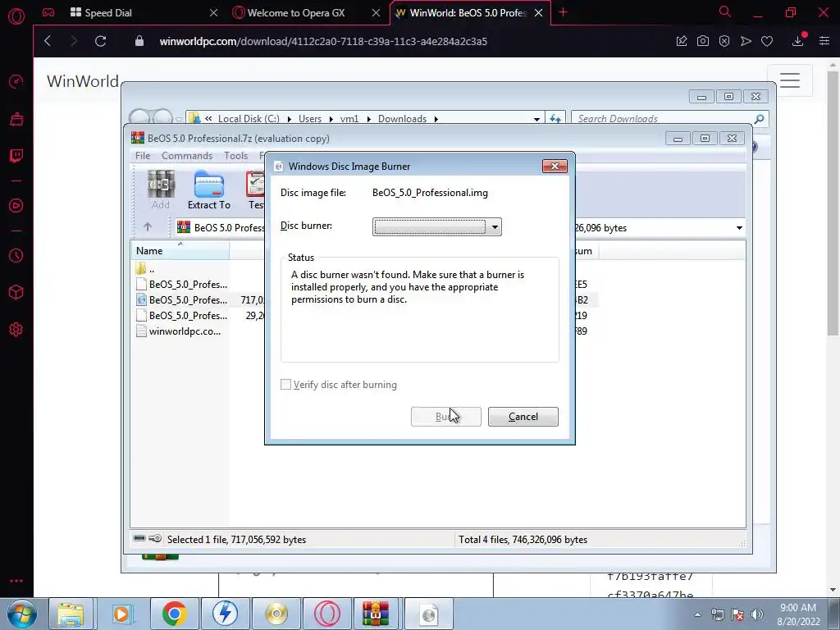Click the sidebar three-dots more button

[x=16, y=581]
